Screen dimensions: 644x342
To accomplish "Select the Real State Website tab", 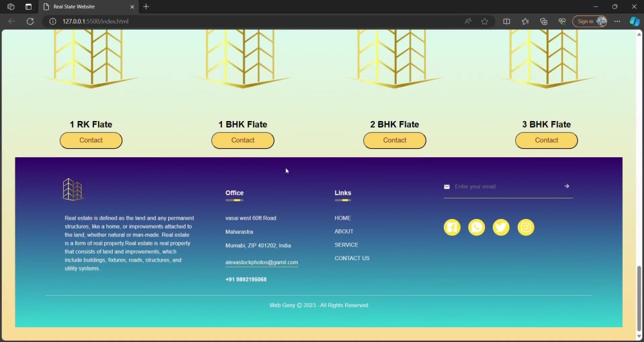I will [x=88, y=6].
